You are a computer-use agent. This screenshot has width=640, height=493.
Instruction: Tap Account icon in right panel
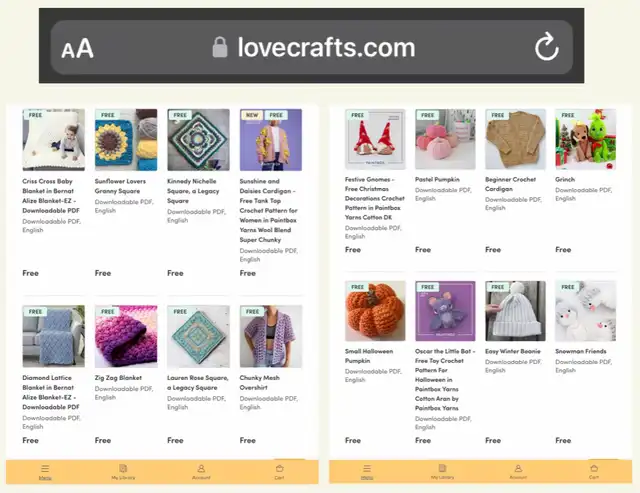coord(517,471)
